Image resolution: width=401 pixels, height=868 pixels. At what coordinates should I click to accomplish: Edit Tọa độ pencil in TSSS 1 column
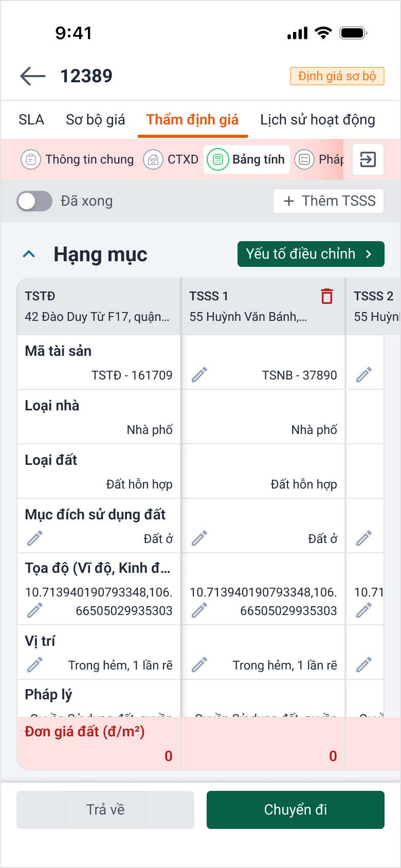(x=199, y=610)
